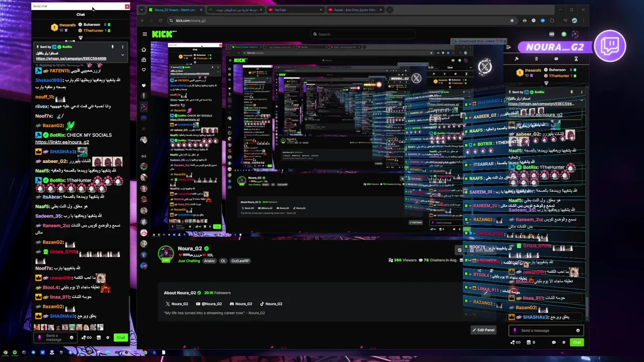The image size is (644, 362).
Task: Click Twitch logo badge at top right
Action: click(x=610, y=46)
